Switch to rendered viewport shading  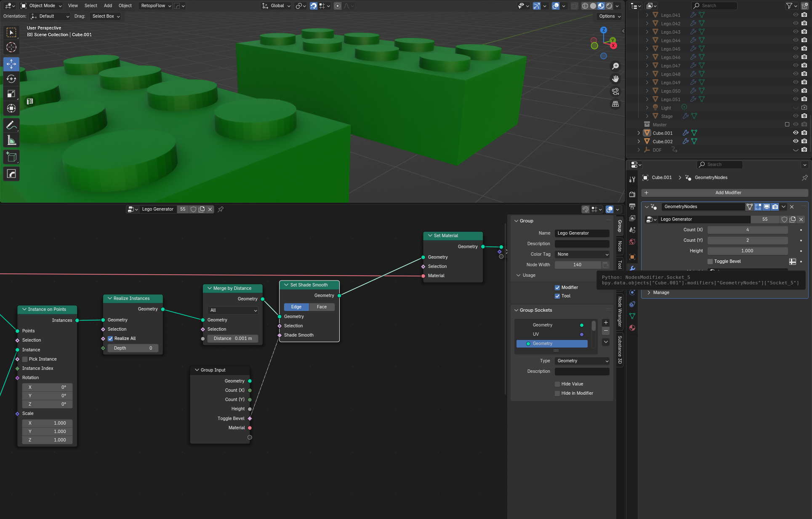(609, 6)
